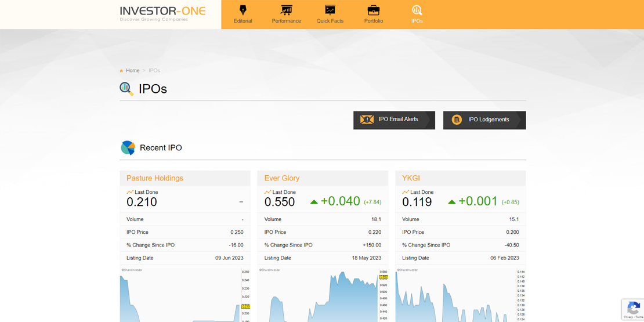This screenshot has height=322, width=644.
Task: Select YKGI last done 0.119
Action: pos(417,202)
